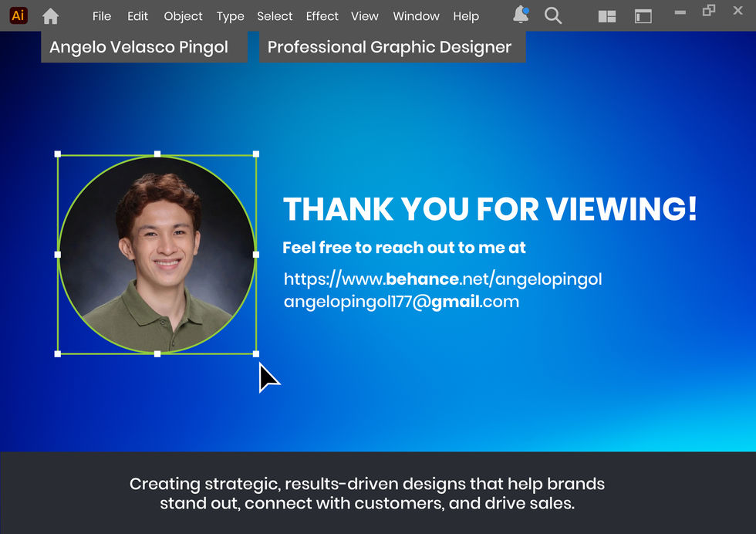Restore down the Illustrator window
The image size is (756, 534).
[x=709, y=11]
